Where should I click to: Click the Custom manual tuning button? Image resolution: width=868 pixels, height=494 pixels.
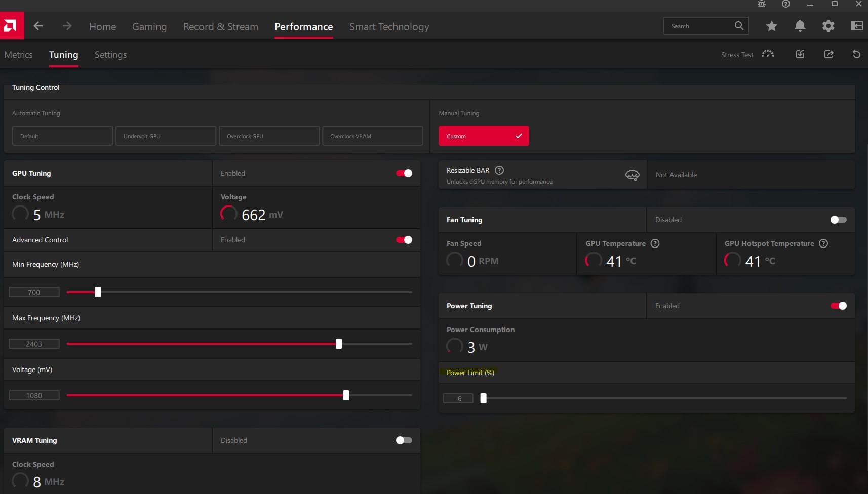tap(484, 136)
